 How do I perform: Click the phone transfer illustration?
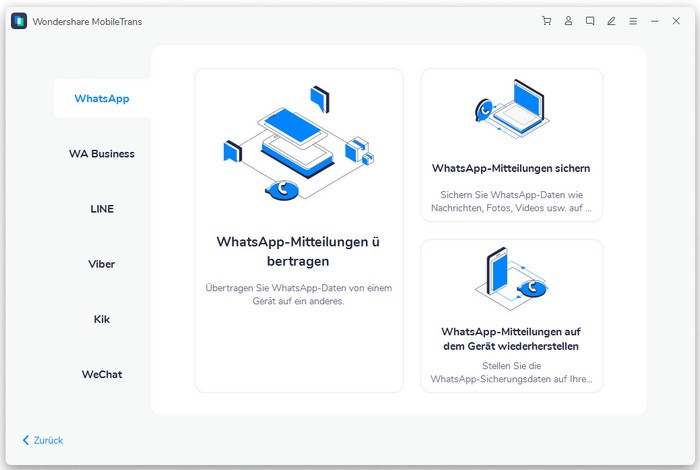click(299, 143)
